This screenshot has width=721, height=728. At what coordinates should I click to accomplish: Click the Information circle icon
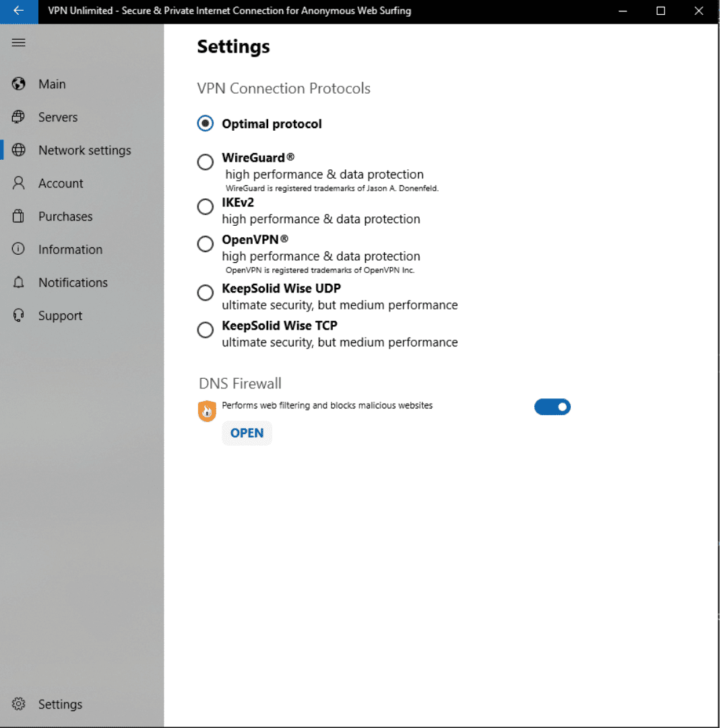(19, 249)
